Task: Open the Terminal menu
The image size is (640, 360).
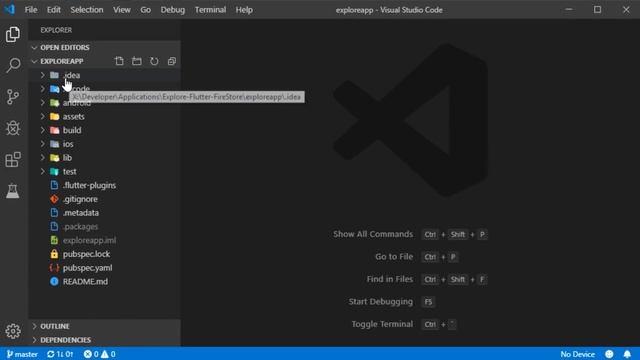Action: pyautogui.click(x=210, y=9)
